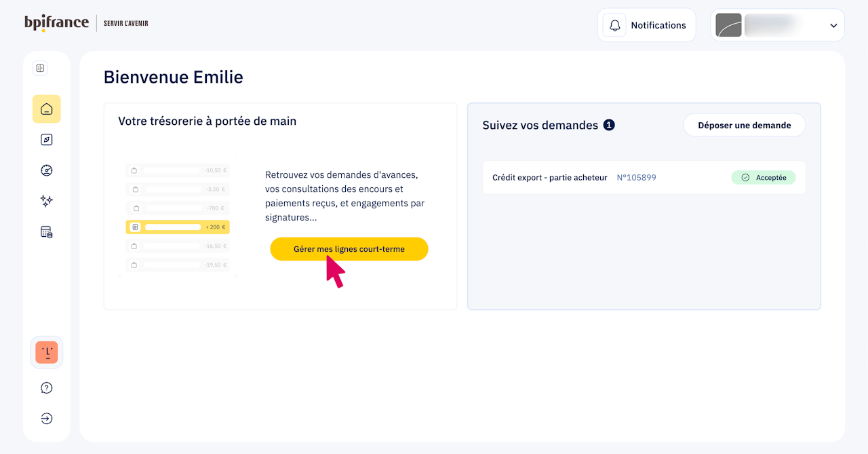This screenshot has height=454, width=868.
Task: Click the bpifrance logo
Action: coord(57,23)
